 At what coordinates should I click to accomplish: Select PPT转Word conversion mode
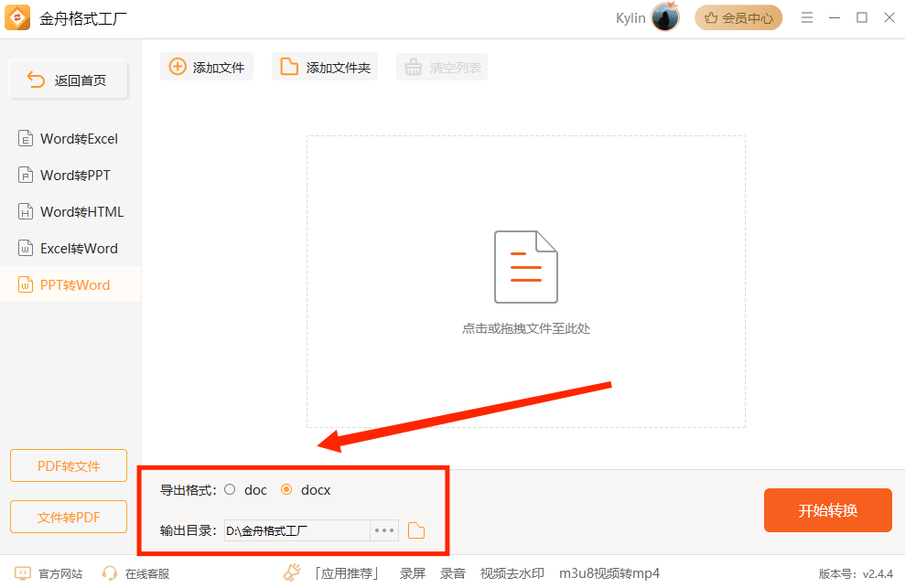point(70,285)
